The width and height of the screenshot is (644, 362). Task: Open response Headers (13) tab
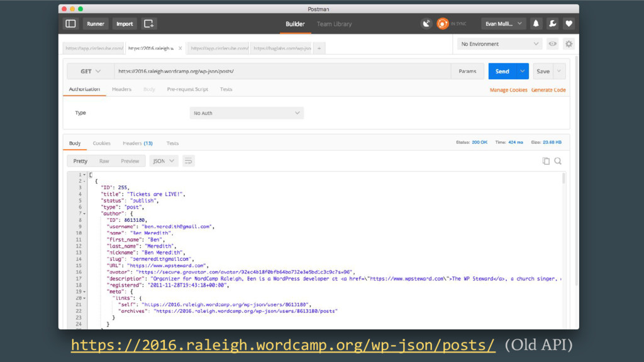(x=138, y=143)
